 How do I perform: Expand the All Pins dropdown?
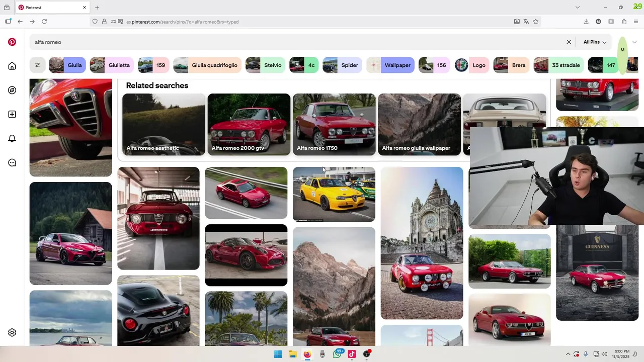pyautogui.click(x=595, y=42)
